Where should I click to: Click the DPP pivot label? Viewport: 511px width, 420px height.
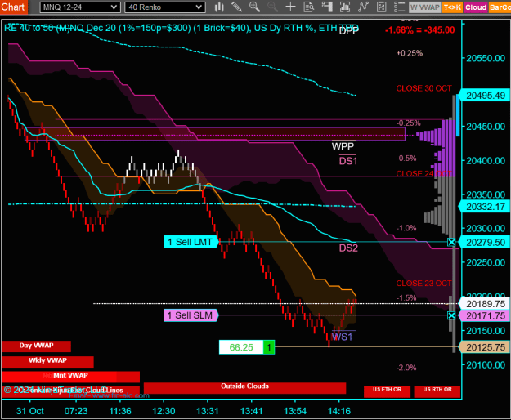tap(349, 30)
